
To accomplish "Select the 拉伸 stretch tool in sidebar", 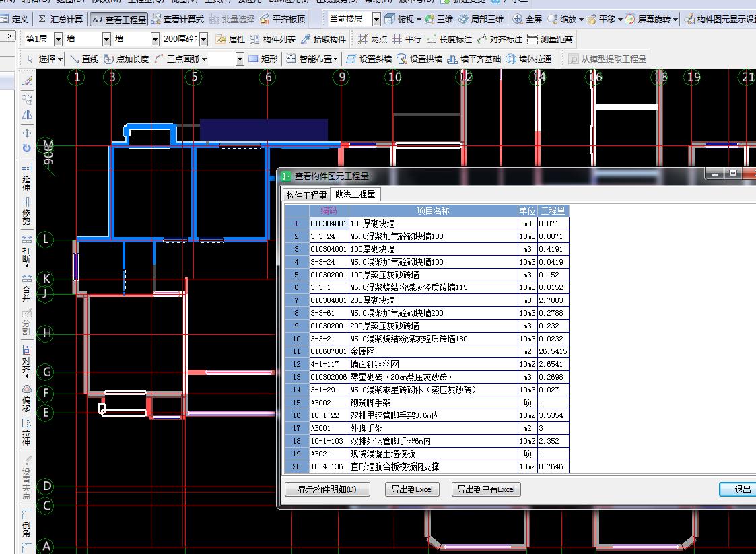I will point(26,432).
